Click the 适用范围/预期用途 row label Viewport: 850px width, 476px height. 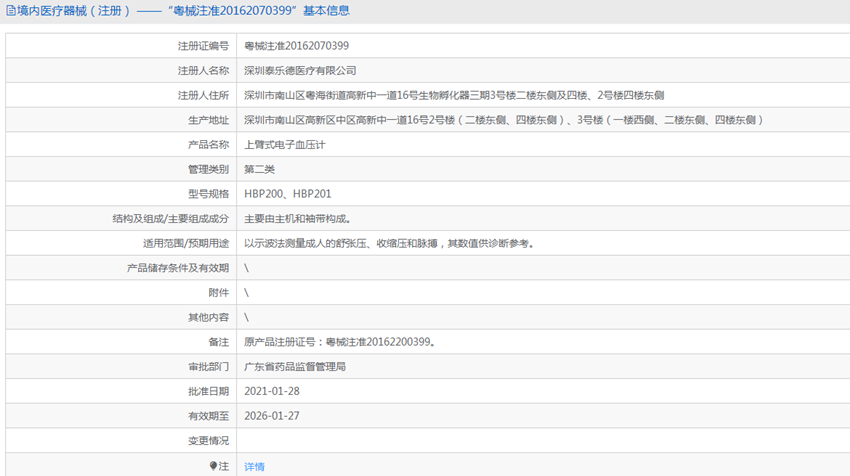tap(186, 243)
